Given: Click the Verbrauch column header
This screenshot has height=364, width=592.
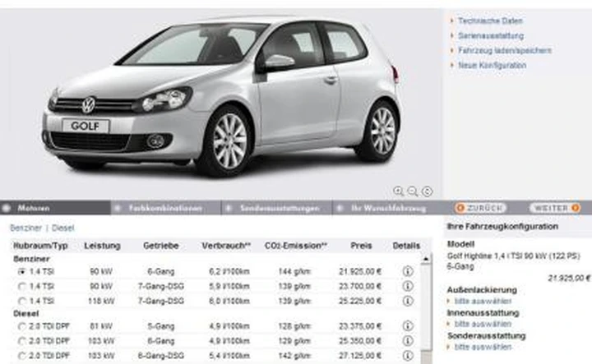Looking at the screenshot, I should [226, 246].
